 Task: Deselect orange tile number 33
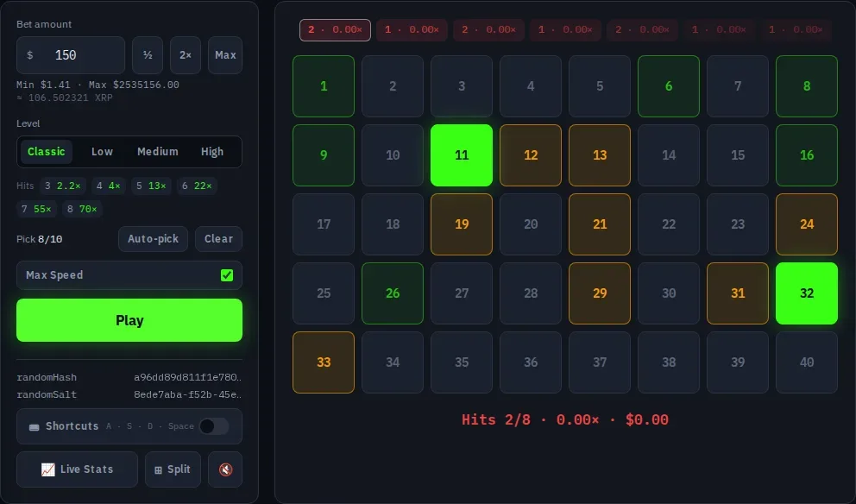[324, 362]
